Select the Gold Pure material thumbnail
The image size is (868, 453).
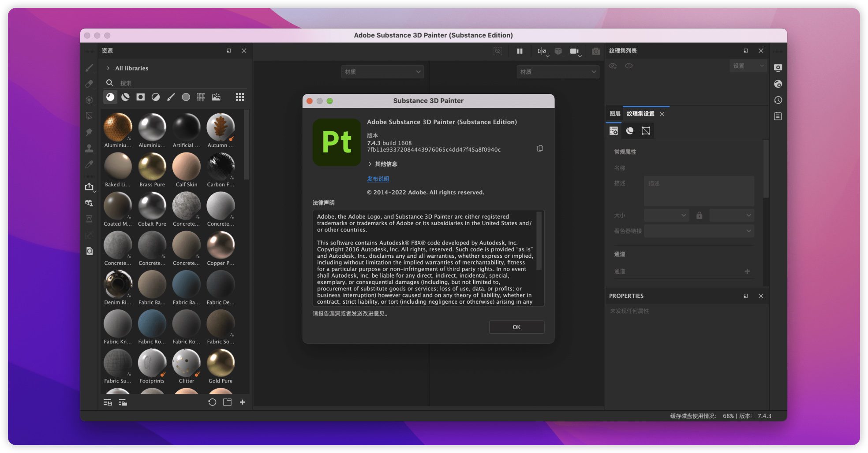point(221,363)
